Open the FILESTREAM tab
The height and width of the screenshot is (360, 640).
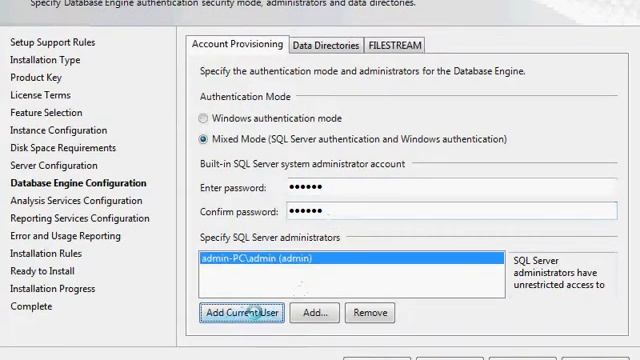point(395,45)
